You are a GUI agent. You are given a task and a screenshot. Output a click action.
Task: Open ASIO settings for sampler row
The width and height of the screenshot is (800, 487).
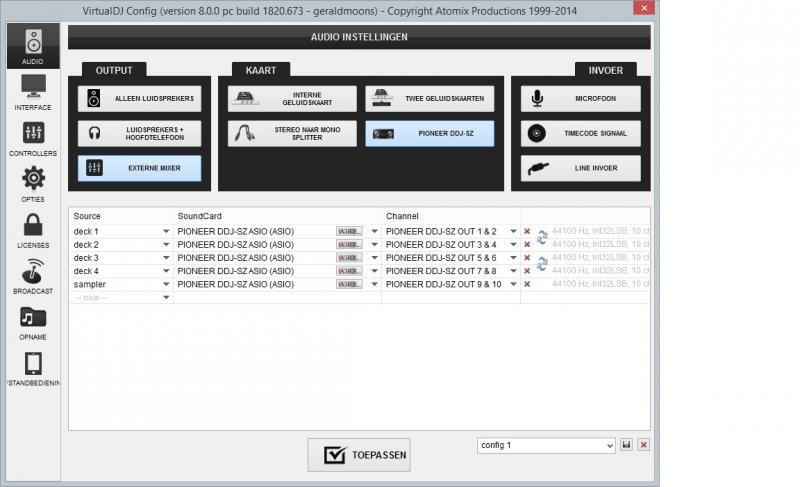(349, 285)
